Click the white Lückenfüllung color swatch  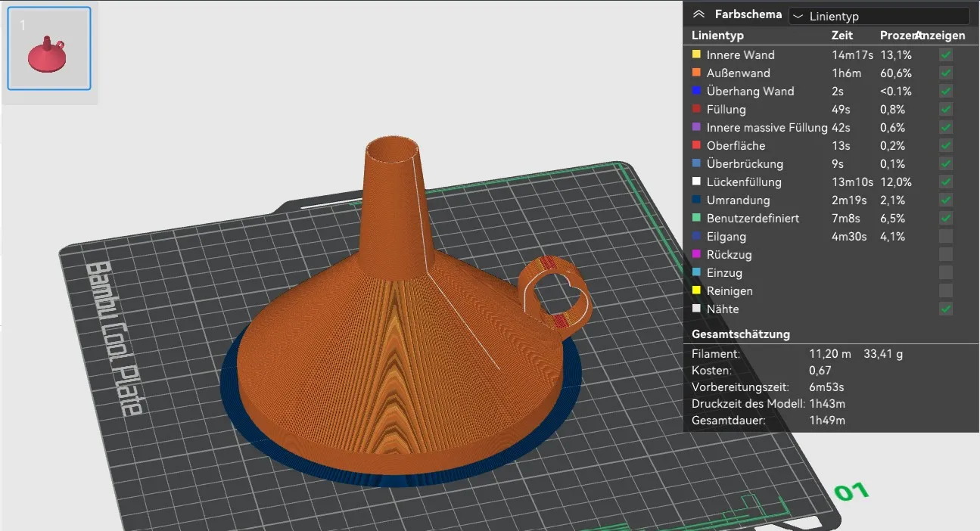(696, 182)
